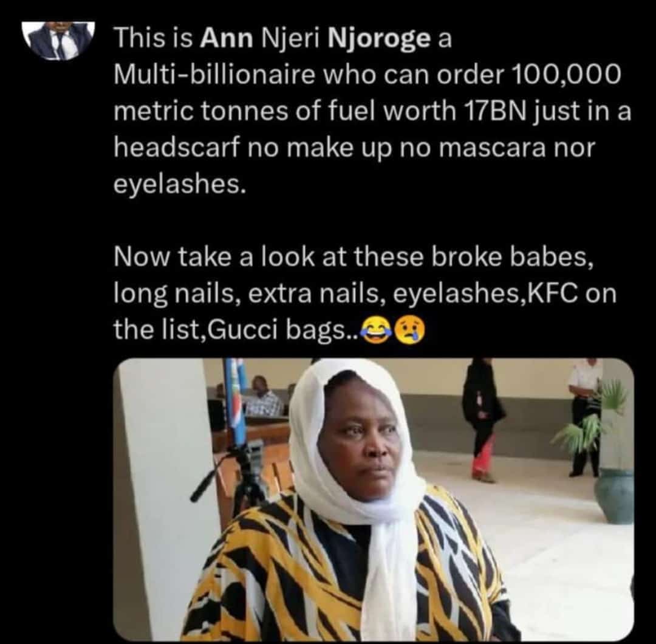Tap the seated man in checkered shirt
This screenshot has height=644, width=656.
coord(263,397)
